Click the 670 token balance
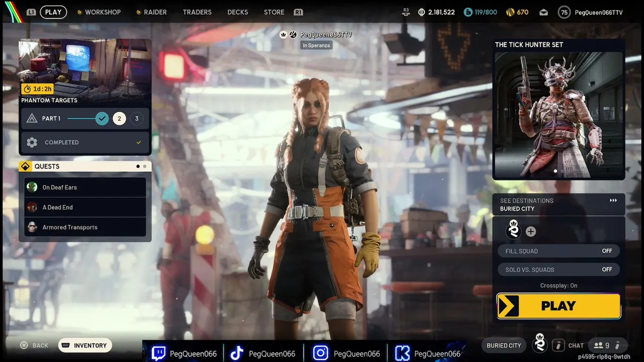The height and width of the screenshot is (362, 644). [x=523, y=12]
